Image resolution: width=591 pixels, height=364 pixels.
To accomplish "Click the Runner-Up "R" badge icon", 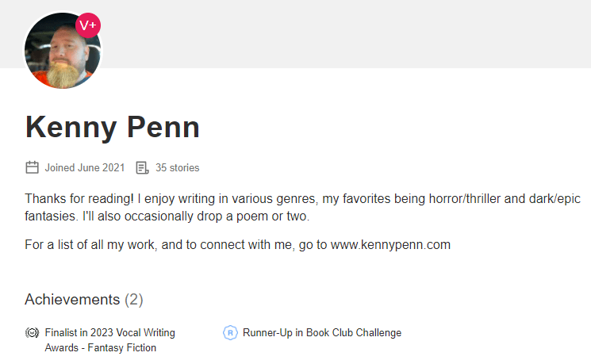I will click(230, 333).
